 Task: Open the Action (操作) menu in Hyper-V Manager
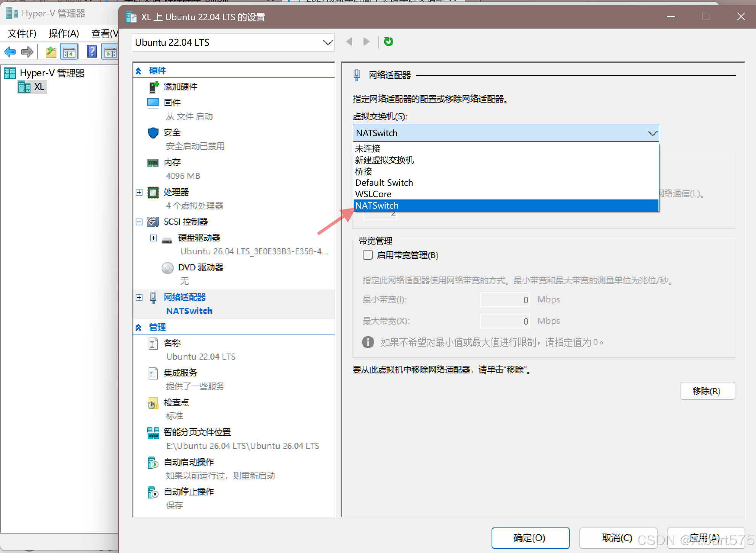(x=64, y=34)
